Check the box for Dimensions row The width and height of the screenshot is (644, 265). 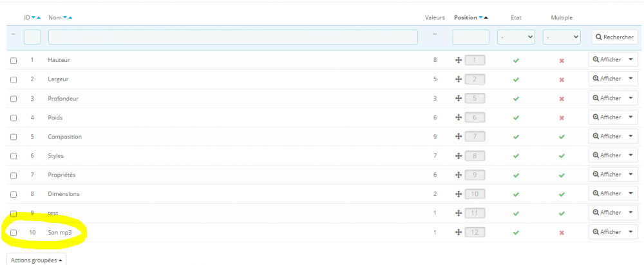(x=14, y=194)
